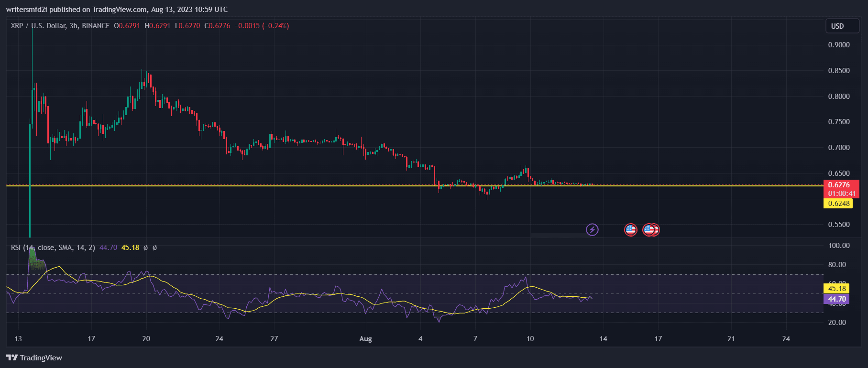Viewport: 868px width, 368px height.
Task: Click the first US flag economic event icon
Action: 630,230
